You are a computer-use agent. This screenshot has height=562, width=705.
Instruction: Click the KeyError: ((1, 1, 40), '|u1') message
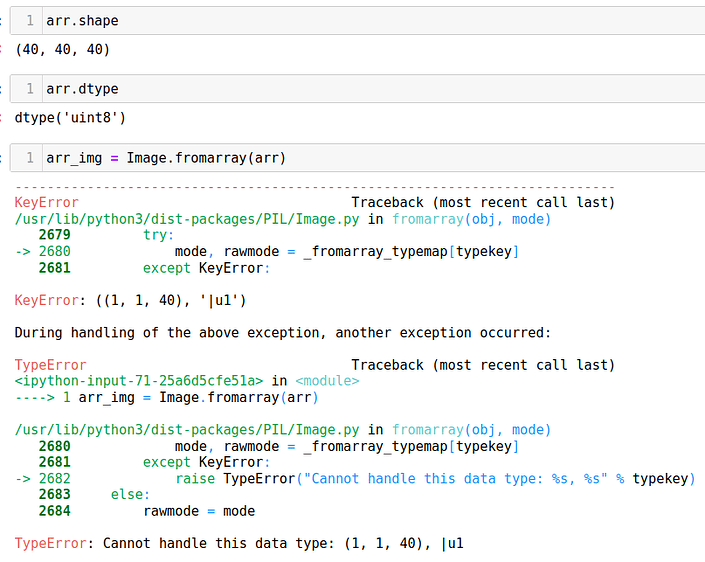130,300
